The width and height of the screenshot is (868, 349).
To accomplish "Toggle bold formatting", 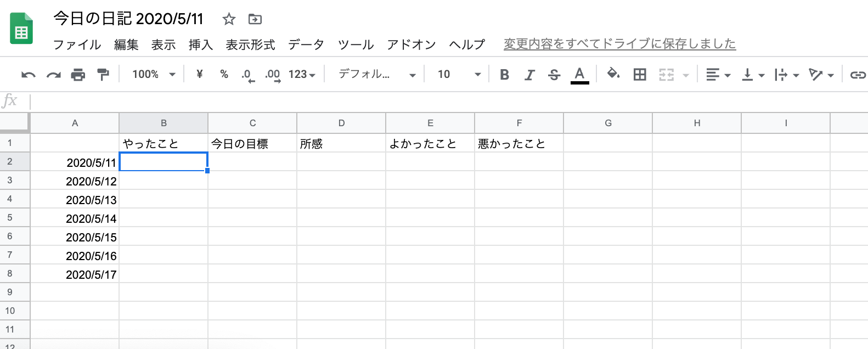I will coord(505,75).
